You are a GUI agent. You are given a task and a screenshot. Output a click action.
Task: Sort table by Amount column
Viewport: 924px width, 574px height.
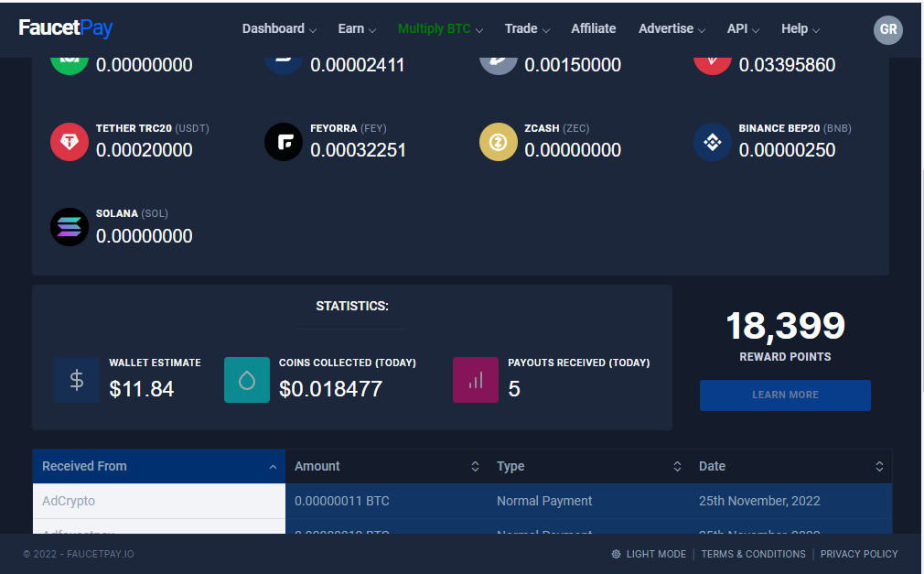pos(387,466)
